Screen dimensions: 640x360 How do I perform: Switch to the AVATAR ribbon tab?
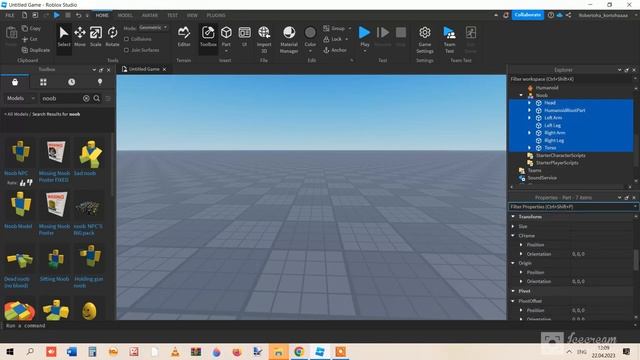(150, 15)
